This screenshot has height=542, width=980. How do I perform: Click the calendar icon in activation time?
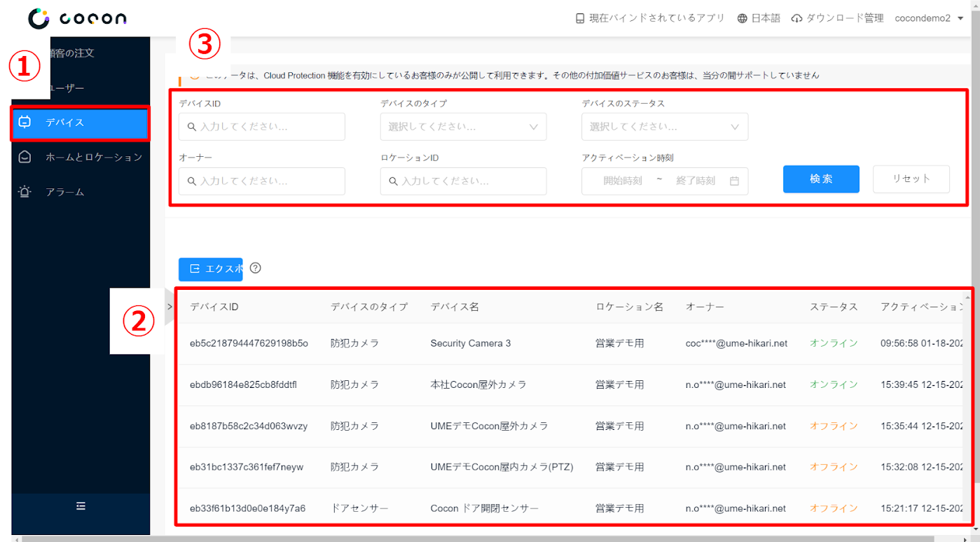734,181
